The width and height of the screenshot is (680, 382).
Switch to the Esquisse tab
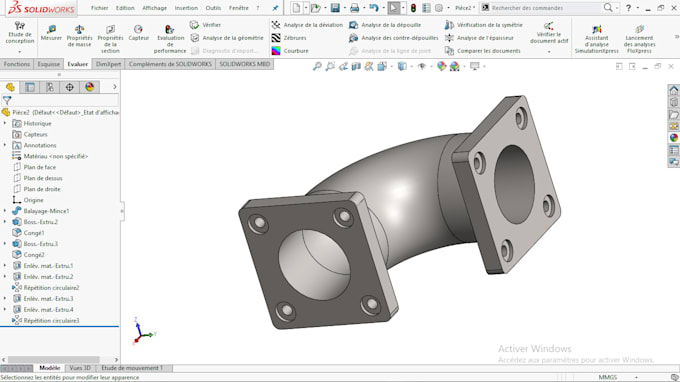click(x=49, y=64)
